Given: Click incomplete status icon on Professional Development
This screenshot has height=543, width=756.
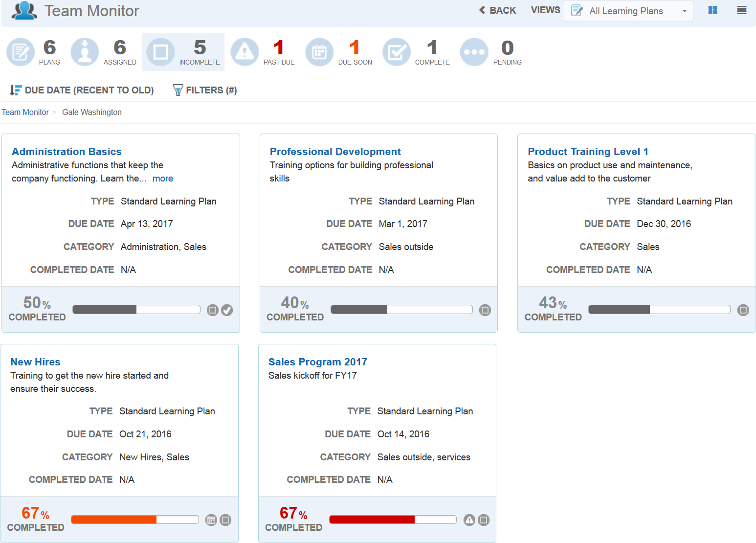Looking at the screenshot, I should (x=485, y=310).
